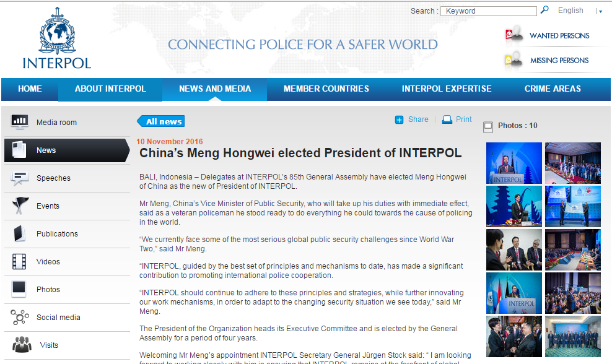Viewport: 612px width, 364px height.
Task: Open the Speeches sidebar link
Action: [53, 178]
